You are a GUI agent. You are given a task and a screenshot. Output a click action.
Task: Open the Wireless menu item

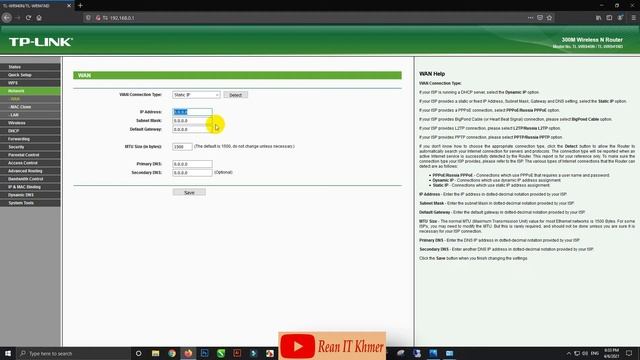30,123
